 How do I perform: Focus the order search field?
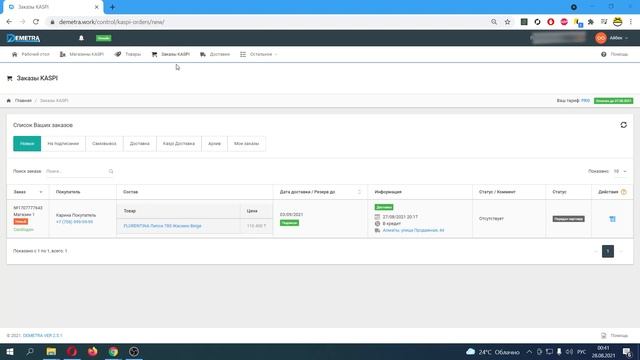(77, 171)
